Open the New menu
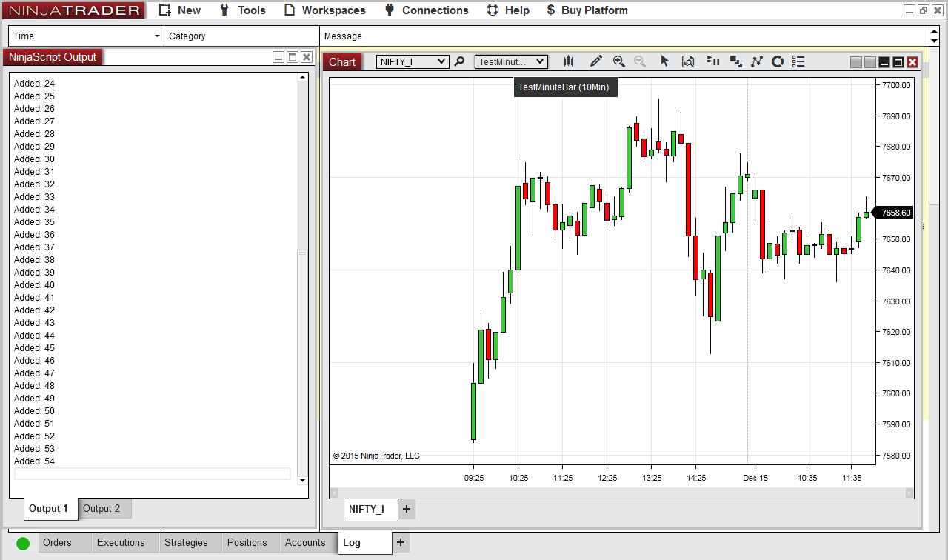 coord(180,10)
